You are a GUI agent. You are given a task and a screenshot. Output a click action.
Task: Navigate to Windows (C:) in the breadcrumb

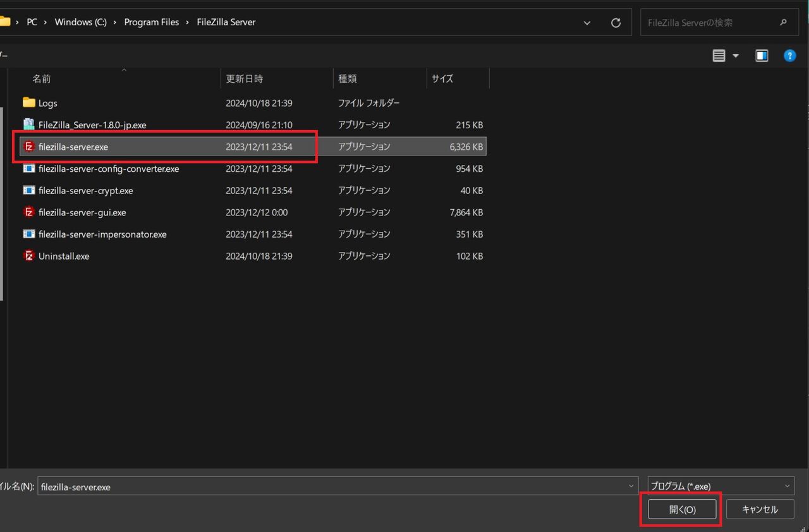point(80,22)
